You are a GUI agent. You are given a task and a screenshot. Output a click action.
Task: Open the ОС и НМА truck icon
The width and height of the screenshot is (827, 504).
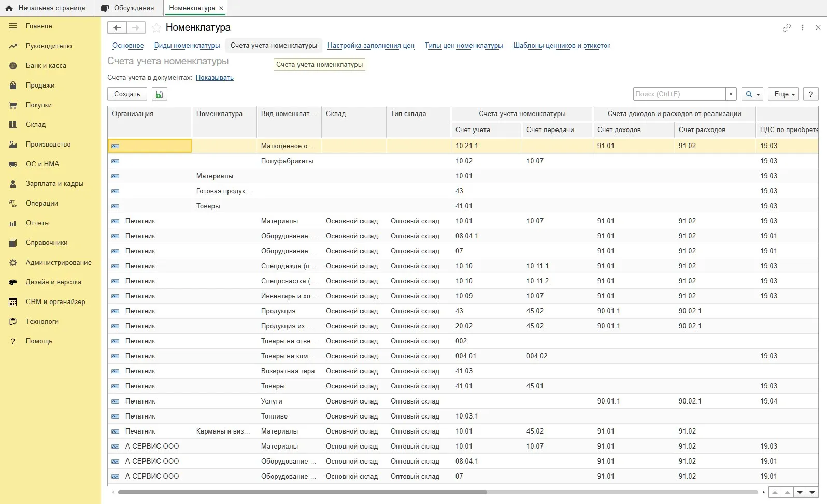tap(13, 164)
